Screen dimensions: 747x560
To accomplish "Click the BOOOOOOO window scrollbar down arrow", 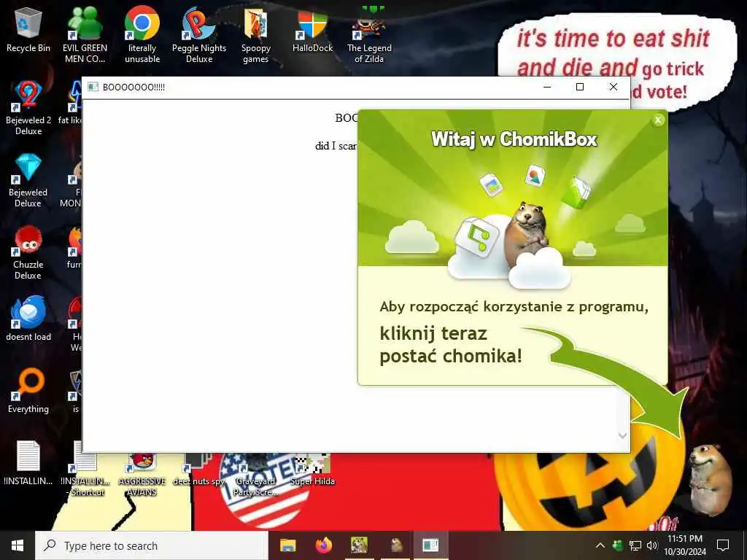I will click(622, 436).
